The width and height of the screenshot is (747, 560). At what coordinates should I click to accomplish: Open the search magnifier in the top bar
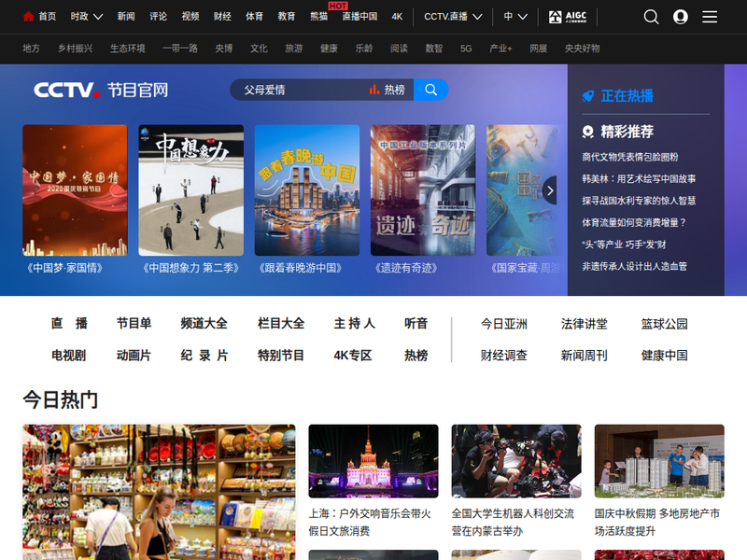coord(651,17)
